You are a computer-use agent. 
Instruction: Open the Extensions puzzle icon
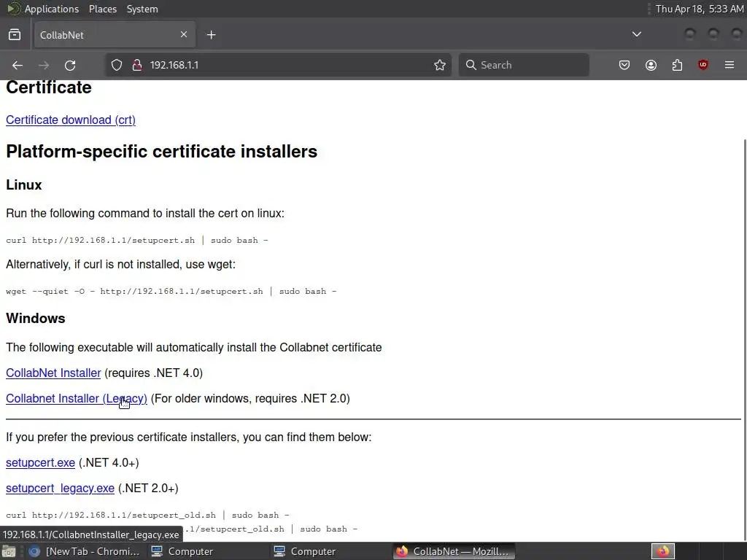pos(677,65)
